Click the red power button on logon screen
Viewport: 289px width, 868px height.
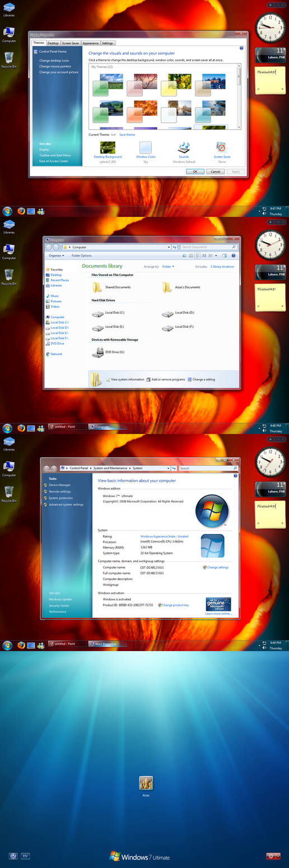(x=270, y=856)
